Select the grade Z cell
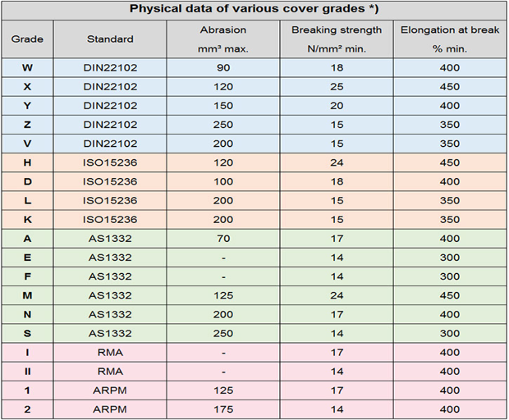Image resolution: width=509 pixels, height=420 pixels. tap(27, 125)
